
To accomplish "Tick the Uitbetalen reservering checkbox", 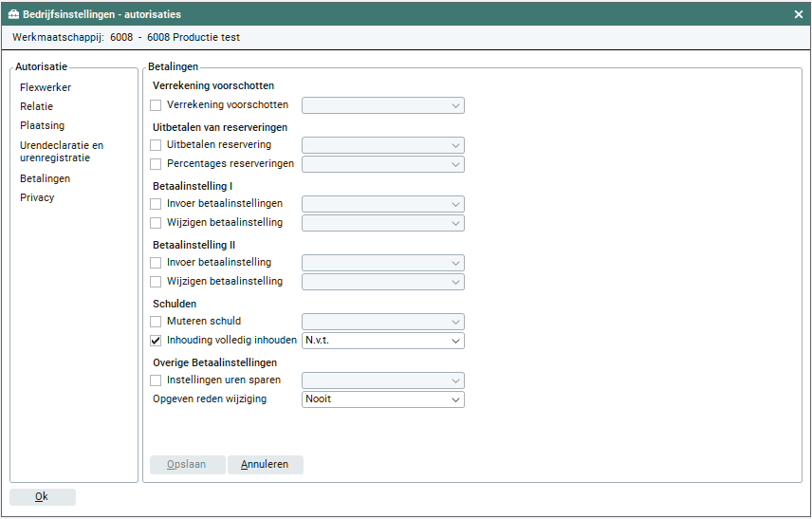I will [x=157, y=145].
